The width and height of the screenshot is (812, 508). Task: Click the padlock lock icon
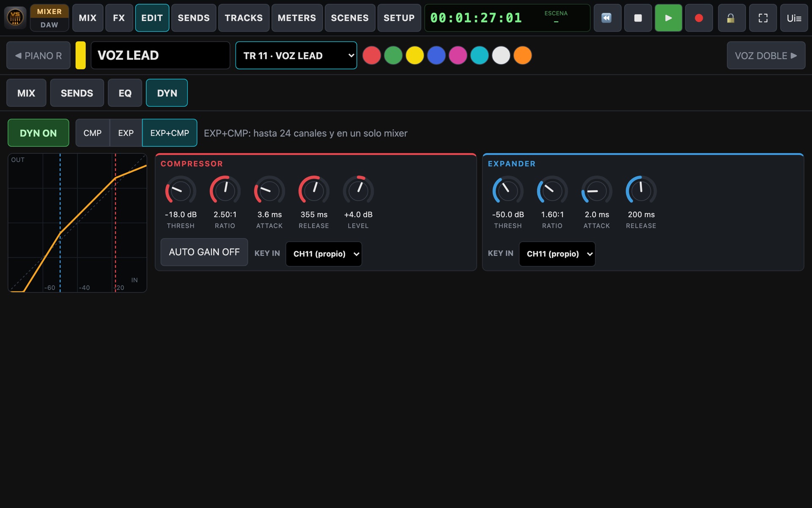point(732,18)
